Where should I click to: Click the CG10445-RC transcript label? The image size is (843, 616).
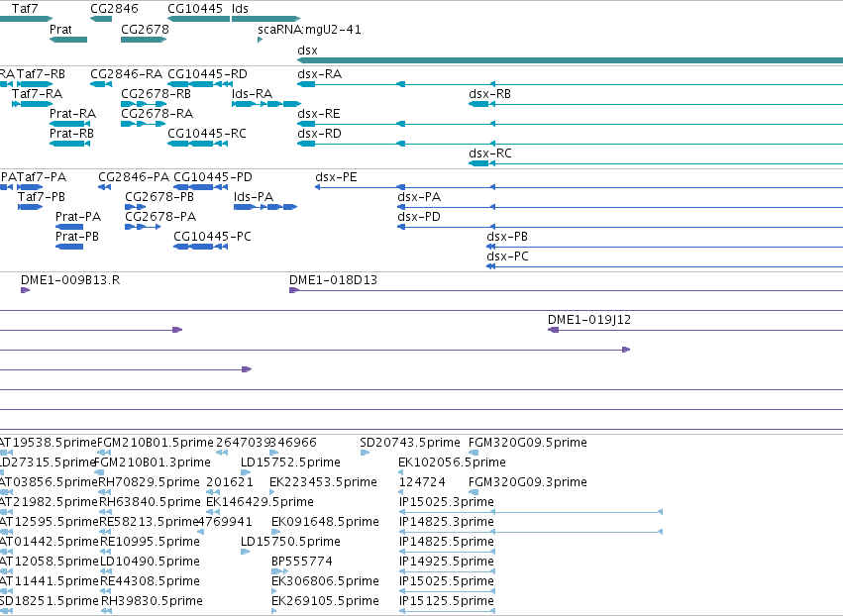(x=207, y=134)
